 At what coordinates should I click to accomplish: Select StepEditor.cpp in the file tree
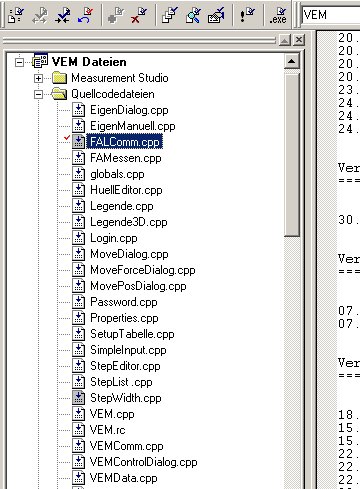pyautogui.click(x=125, y=366)
